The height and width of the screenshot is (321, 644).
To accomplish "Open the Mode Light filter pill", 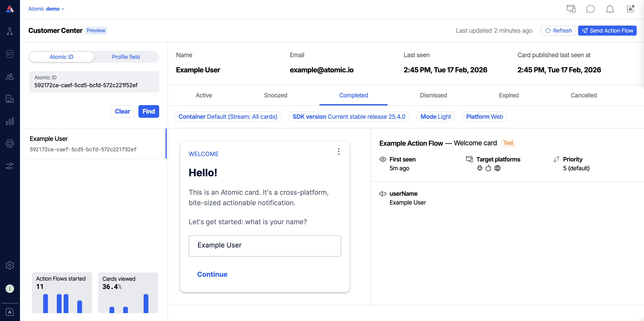I will [x=435, y=117].
